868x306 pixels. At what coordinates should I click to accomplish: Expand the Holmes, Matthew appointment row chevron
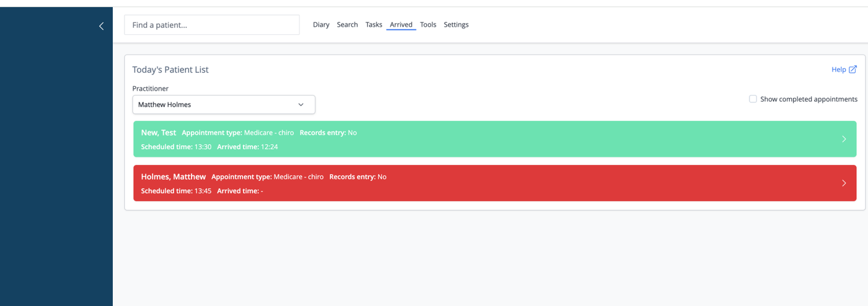(844, 183)
